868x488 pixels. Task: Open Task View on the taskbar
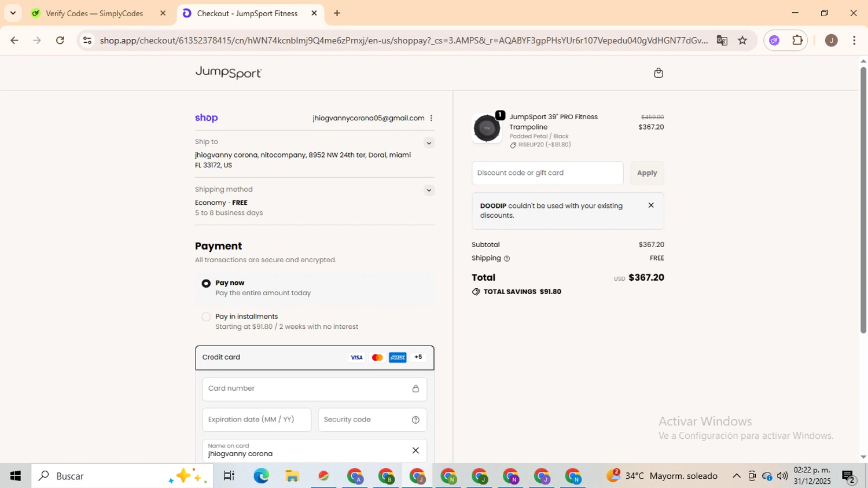(229, 476)
